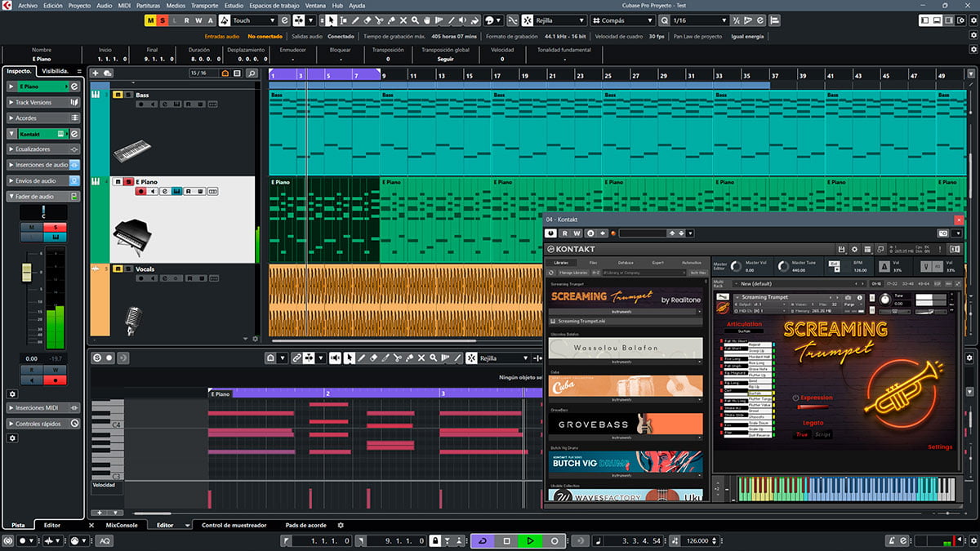Open the Partituras menu
Image resolution: width=980 pixels, height=551 pixels.
point(148,5)
